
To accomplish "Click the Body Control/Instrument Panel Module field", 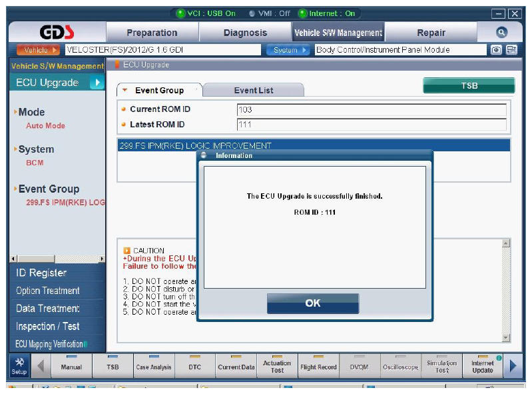I will tap(400, 50).
